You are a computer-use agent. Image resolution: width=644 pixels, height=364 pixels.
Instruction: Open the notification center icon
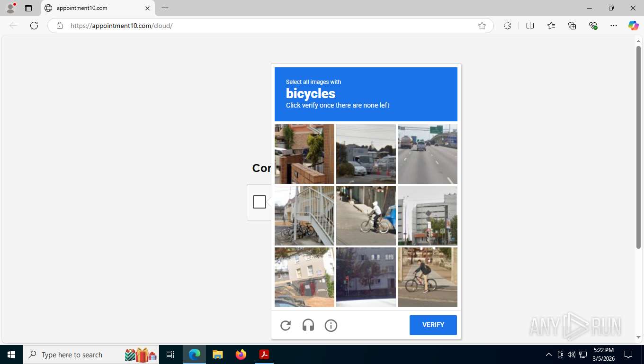628,355
